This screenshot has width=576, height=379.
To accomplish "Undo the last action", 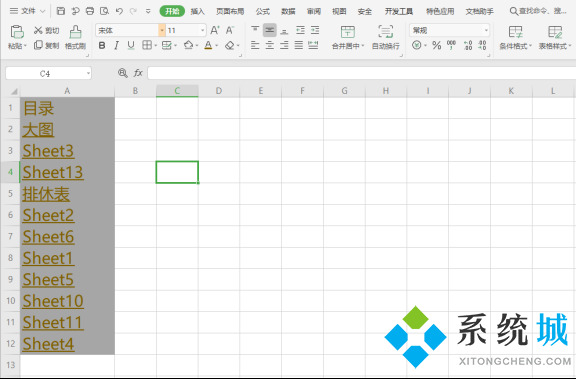I will pyautogui.click(x=119, y=11).
